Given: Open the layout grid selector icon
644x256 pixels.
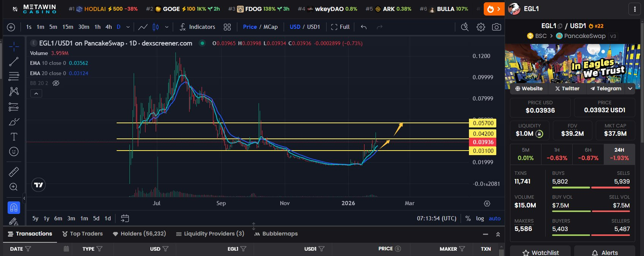Looking at the screenshot, I should click(x=227, y=27).
